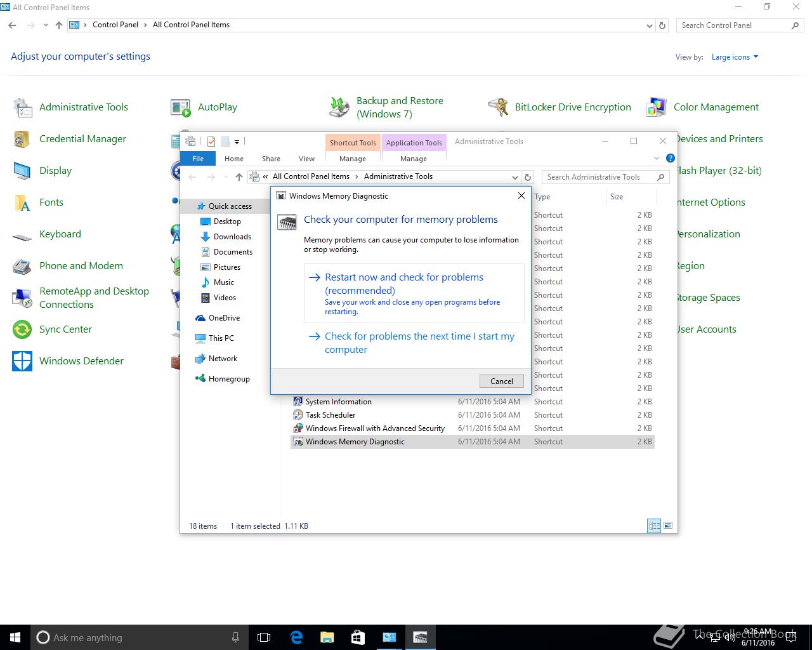Select Homegroup in navigation pane
This screenshot has height=650, width=812.
[229, 379]
